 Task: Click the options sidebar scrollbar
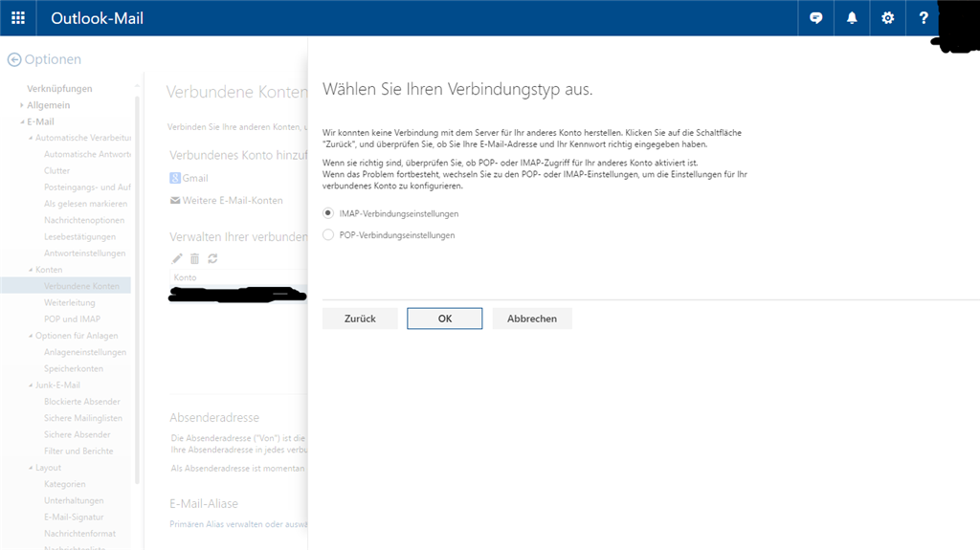point(137,288)
